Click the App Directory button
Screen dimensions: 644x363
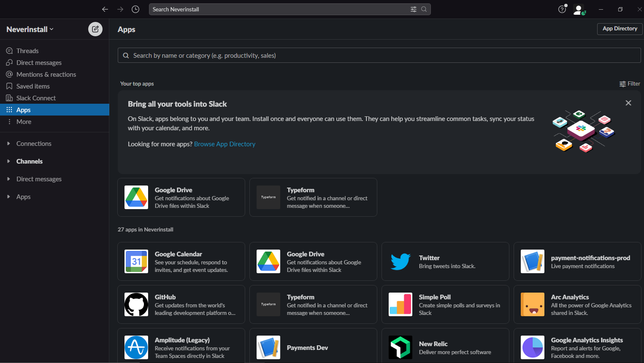pyautogui.click(x=620, y=29)
